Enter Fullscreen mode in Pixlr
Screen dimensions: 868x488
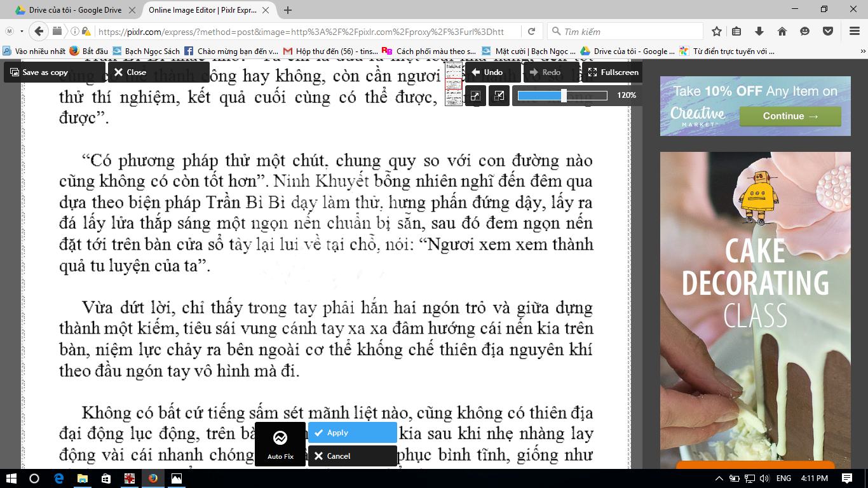pyautogui.click(x=612, y=72)
